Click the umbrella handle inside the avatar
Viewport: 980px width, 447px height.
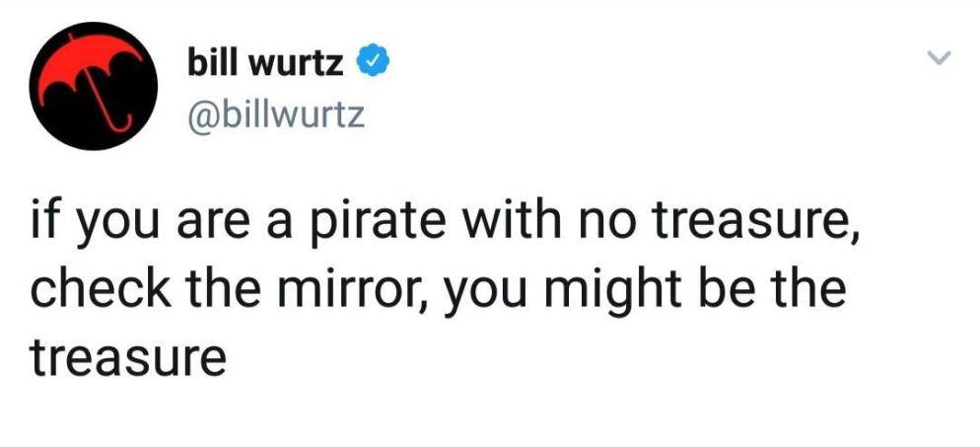108,113
